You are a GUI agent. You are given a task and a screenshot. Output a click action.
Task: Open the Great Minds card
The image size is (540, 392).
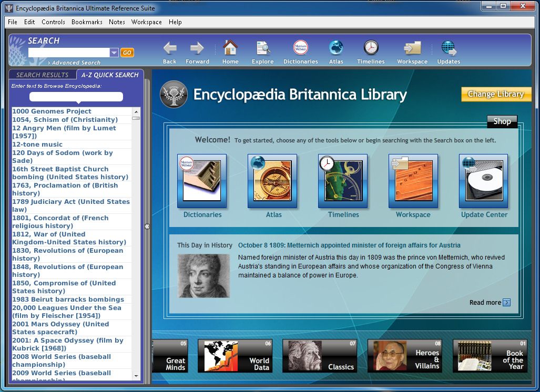[x=170, y=356]
